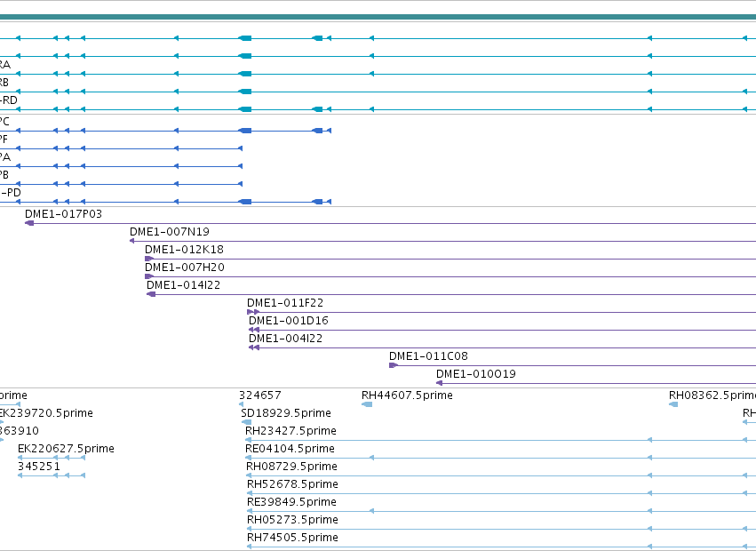Select the DME1-014I22 label
This screenshot has height=551, width=756.
click(184, 285)
